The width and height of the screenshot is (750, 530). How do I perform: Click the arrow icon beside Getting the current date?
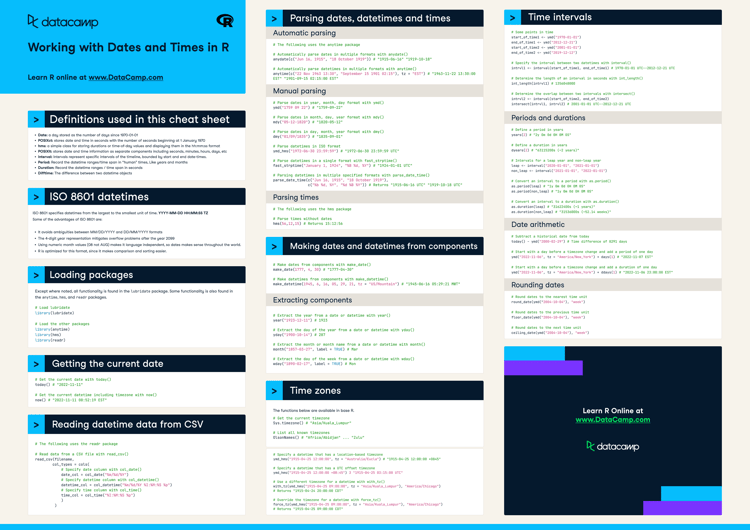point(36,364)
